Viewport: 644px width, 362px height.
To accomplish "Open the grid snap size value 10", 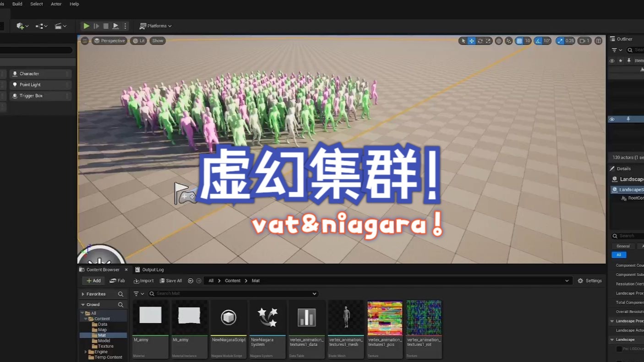I will 528,41.
